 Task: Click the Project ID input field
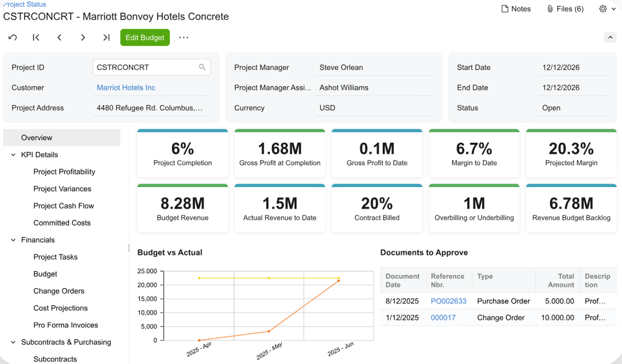pos(145,67)
